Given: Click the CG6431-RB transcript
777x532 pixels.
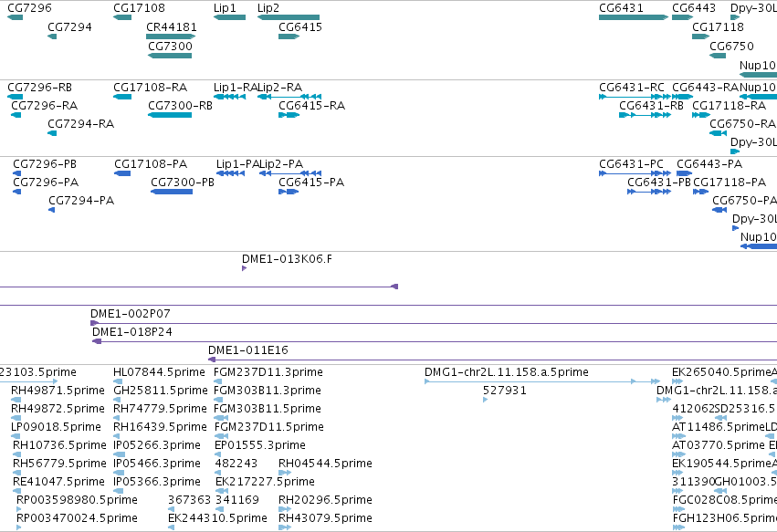Looking at the screenshot, I should click(x=646, y=115).
